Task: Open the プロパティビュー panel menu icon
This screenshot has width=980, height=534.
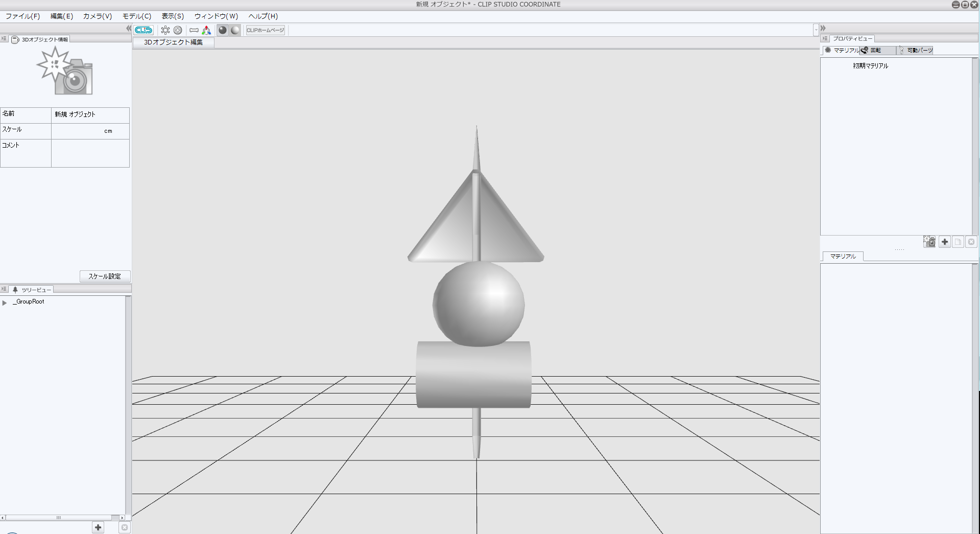Action: (x=825, y=38)
